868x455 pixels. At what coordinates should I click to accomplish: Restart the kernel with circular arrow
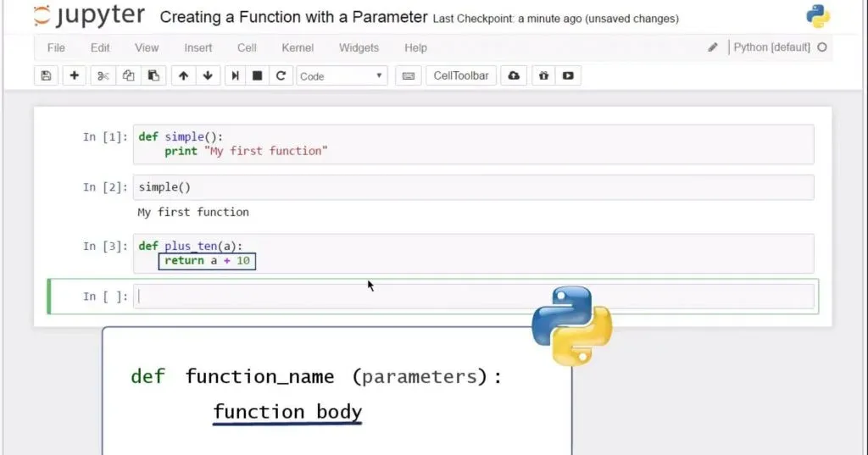(281, 75)
